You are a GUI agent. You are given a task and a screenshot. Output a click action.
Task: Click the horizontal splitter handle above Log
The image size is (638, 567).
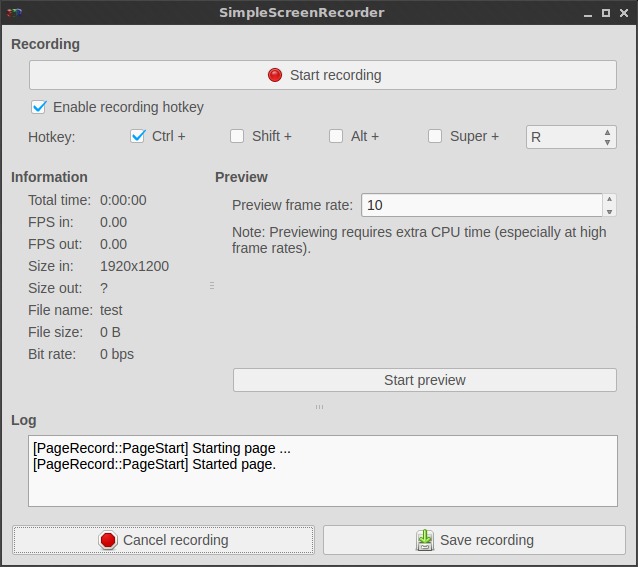tap(319, 407)
